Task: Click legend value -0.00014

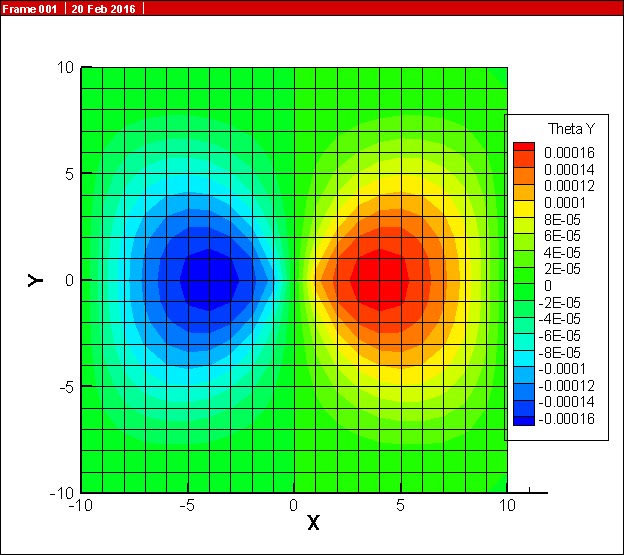Action: pyautogui.click(x=566, y=402)
